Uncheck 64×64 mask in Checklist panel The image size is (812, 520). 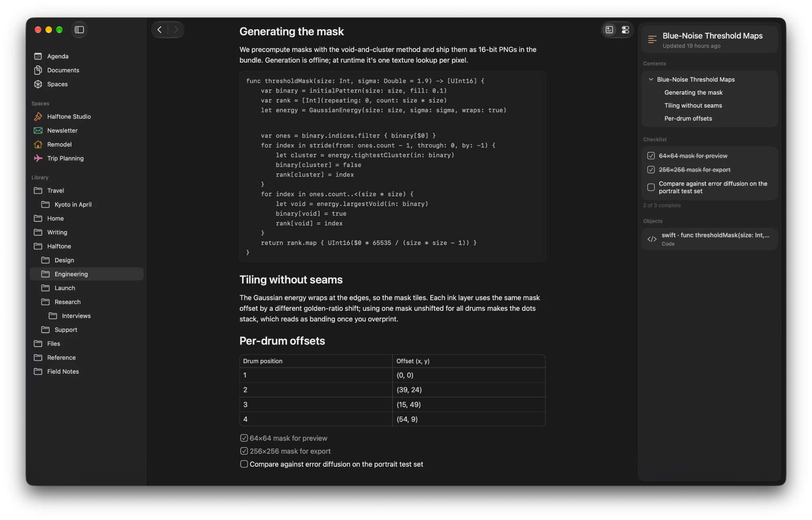[x=651, y=156]
